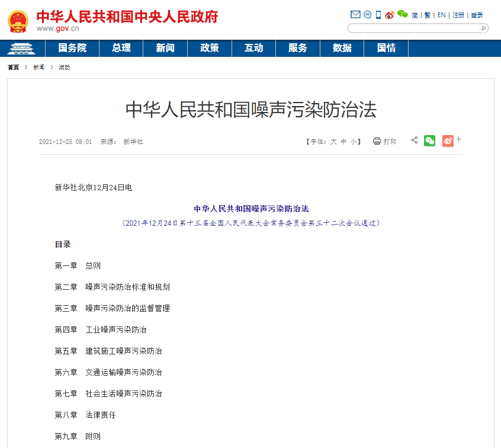Click the share icon beside 打印
This screenshot has height=448, width=501.
tap(415, 140)
